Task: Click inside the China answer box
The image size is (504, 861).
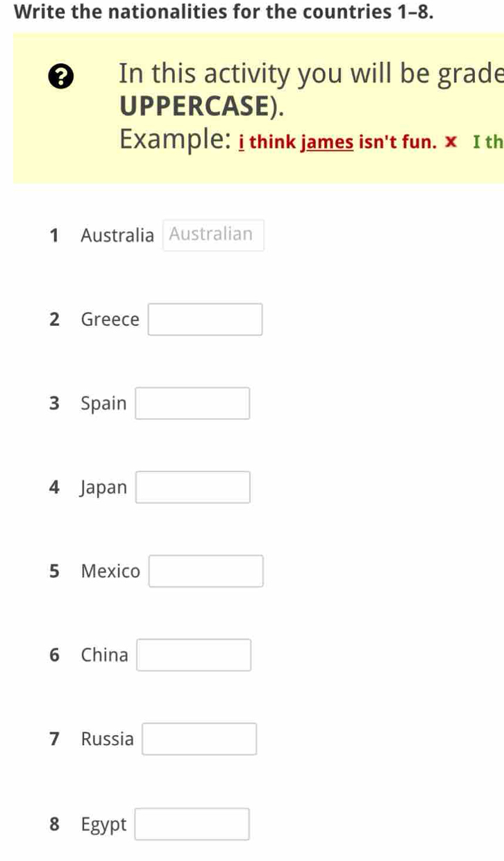Action: pyautogui.click(x=193, y=655)
